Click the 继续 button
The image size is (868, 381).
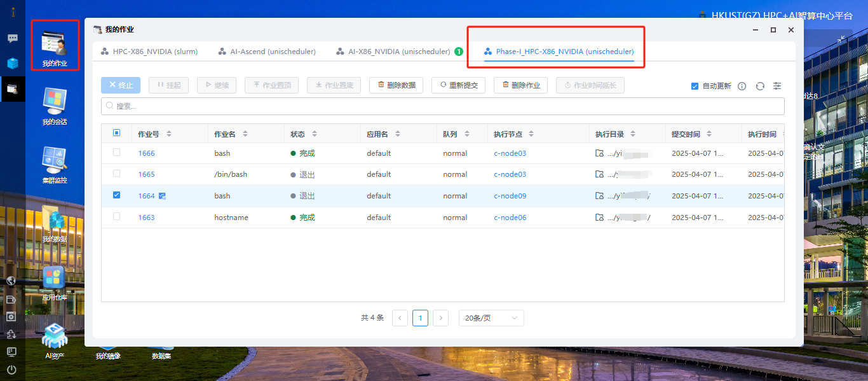[217, 85]
